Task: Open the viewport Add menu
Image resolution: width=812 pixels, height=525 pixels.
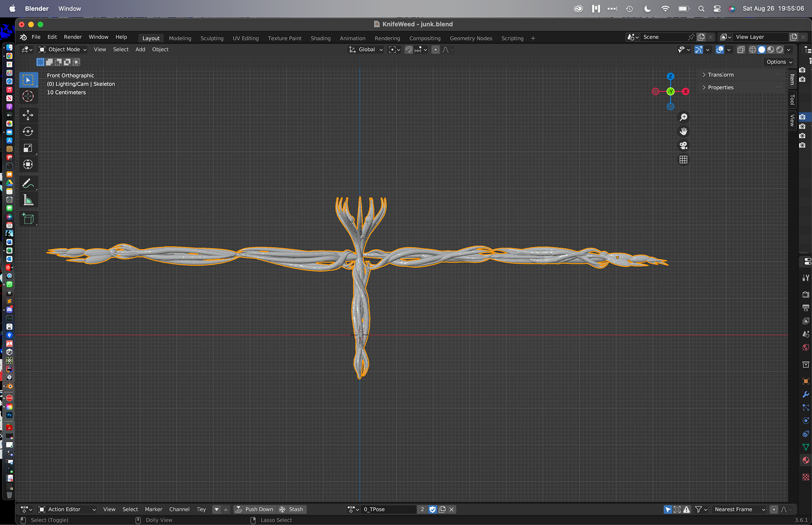Action: coord(140,49)
